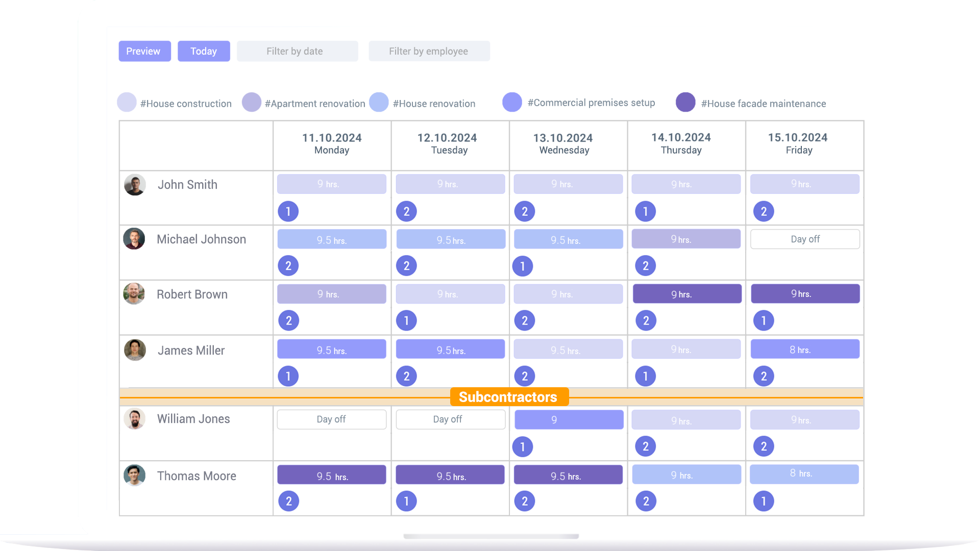Click John Smith's Monday task count badge
Viewport: 980px width, 551px height.
pyautogui.click(x=288, y=211)
